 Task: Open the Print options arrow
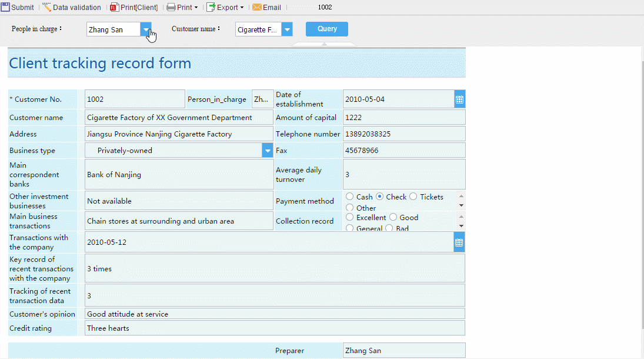(196, 8)
